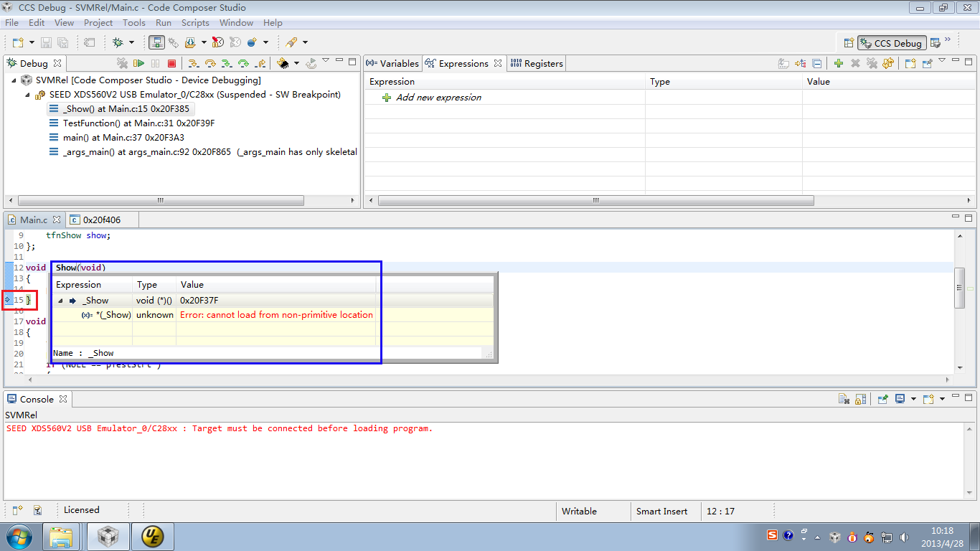Open dropdown next to flashlight icon
The height and width of the screenshot is (551, 980).
305,42
